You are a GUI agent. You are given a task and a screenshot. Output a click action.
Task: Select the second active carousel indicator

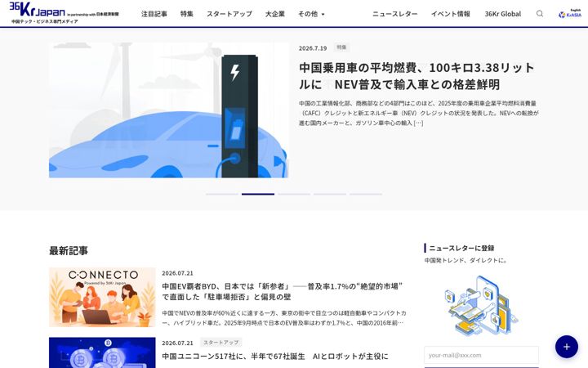(x=258, y=194)
